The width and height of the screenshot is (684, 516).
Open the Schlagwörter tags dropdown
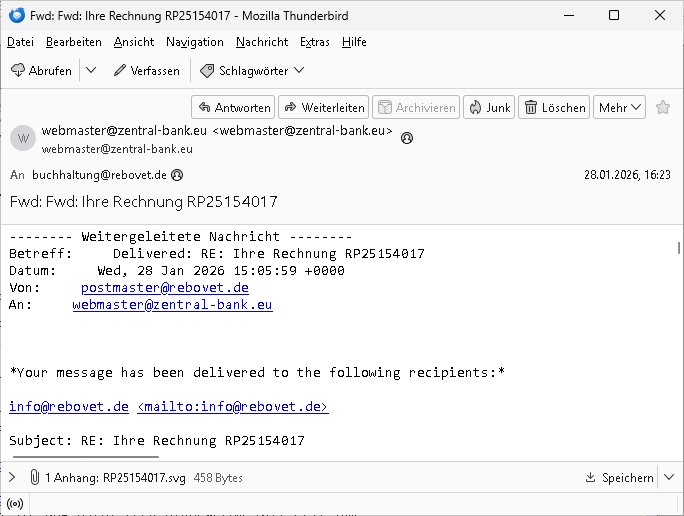click(252, 70)
